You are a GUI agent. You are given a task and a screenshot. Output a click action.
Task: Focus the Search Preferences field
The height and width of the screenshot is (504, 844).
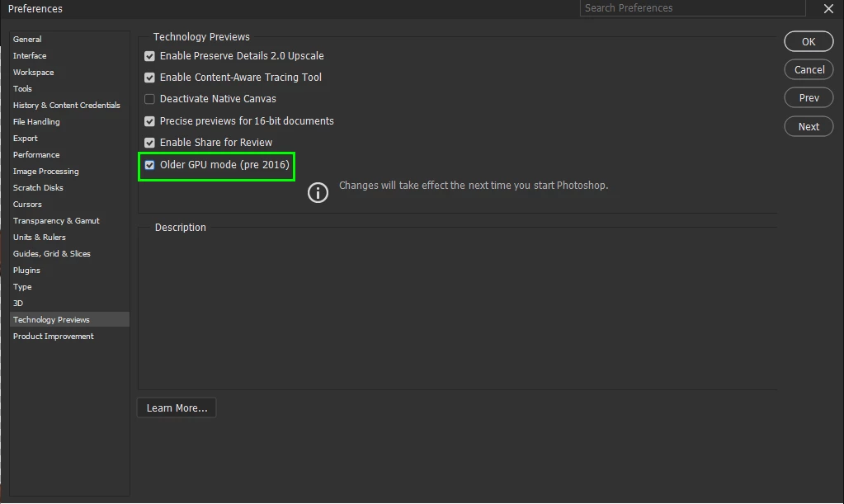tap(692, 8)
